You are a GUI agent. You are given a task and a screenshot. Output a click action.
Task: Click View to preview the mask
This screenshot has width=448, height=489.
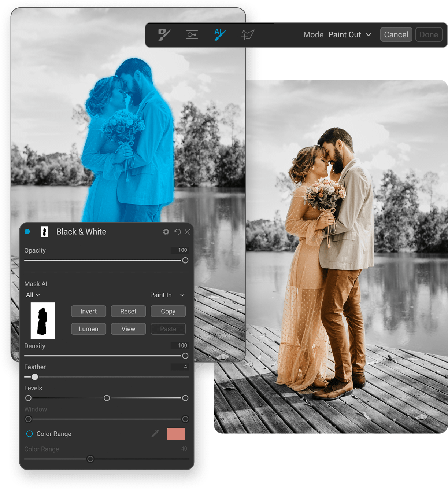[x=128, y=329]
